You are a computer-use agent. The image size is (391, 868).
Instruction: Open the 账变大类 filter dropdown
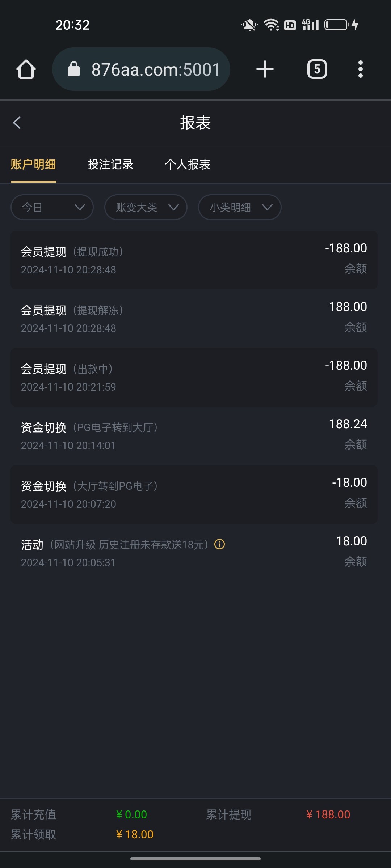point(146,207)
